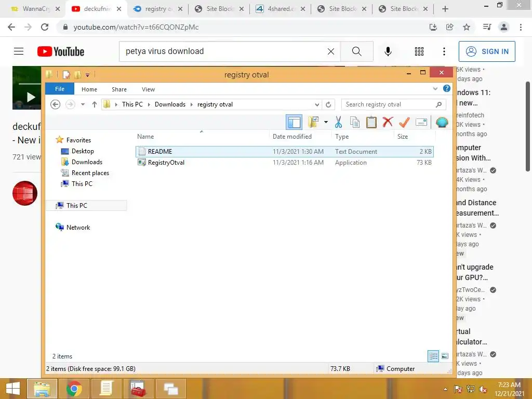Click Chrome icon in the taskbar
Viewport: 532px width, 399px height.
[x=74, y=389]
